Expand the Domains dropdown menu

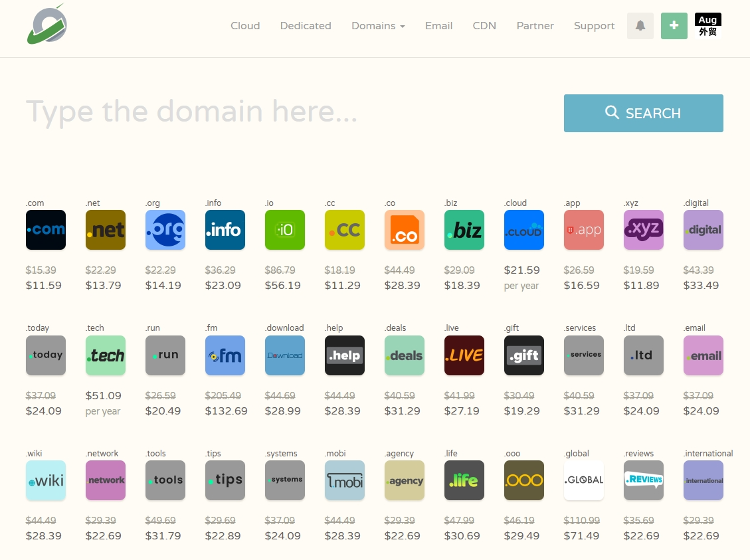pos(378,26)
